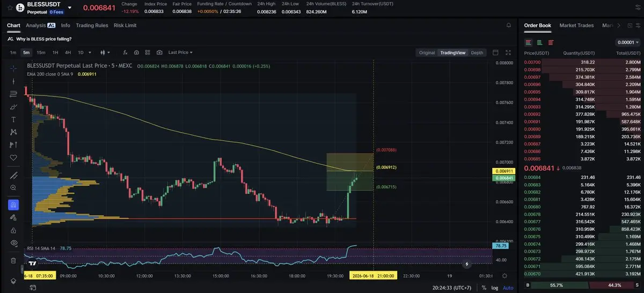
Task: Select the 1m timeframe
Action: tap(13, 53)
